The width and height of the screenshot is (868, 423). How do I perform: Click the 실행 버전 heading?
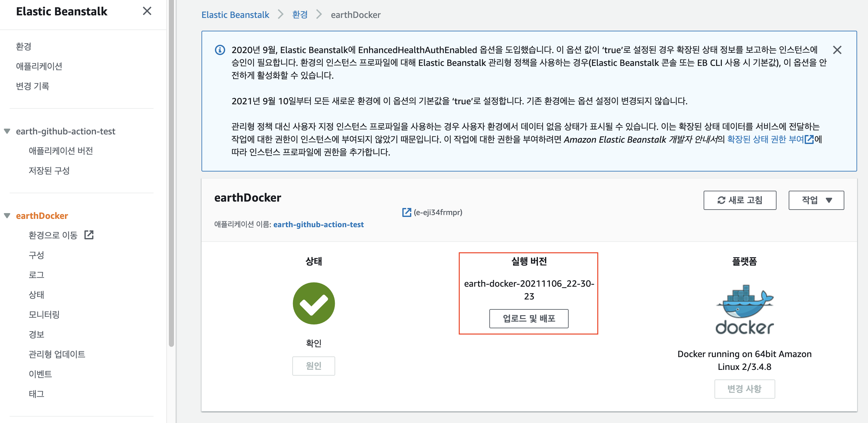529,261
